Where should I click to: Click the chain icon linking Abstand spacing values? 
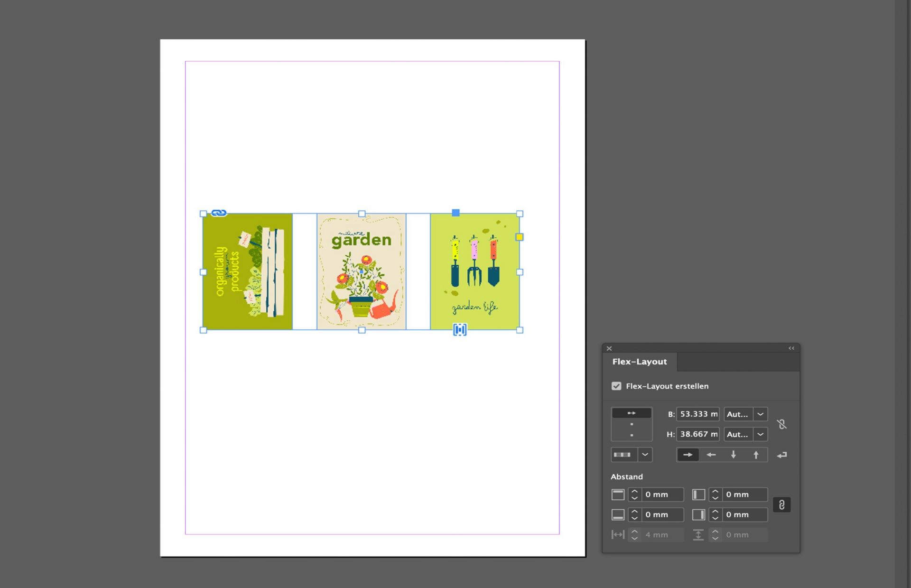782,504
